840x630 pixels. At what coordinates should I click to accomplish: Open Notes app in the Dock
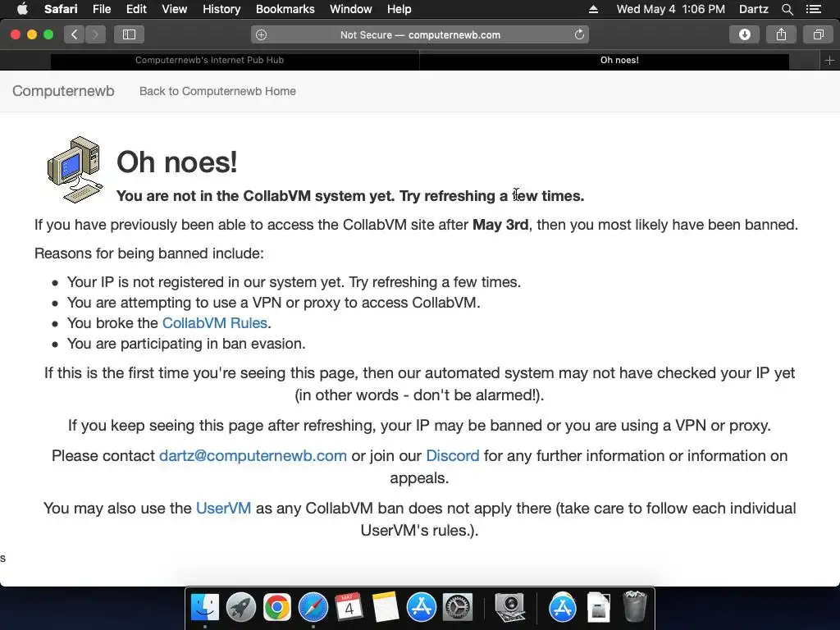(x=386, y=608)
